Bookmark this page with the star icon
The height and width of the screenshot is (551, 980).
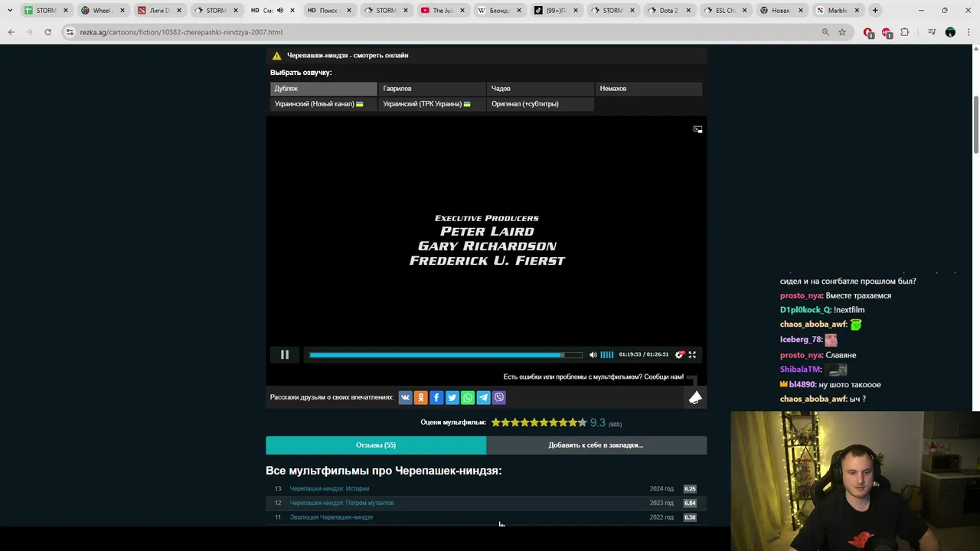pyautogui.click(x=842, y=32)
